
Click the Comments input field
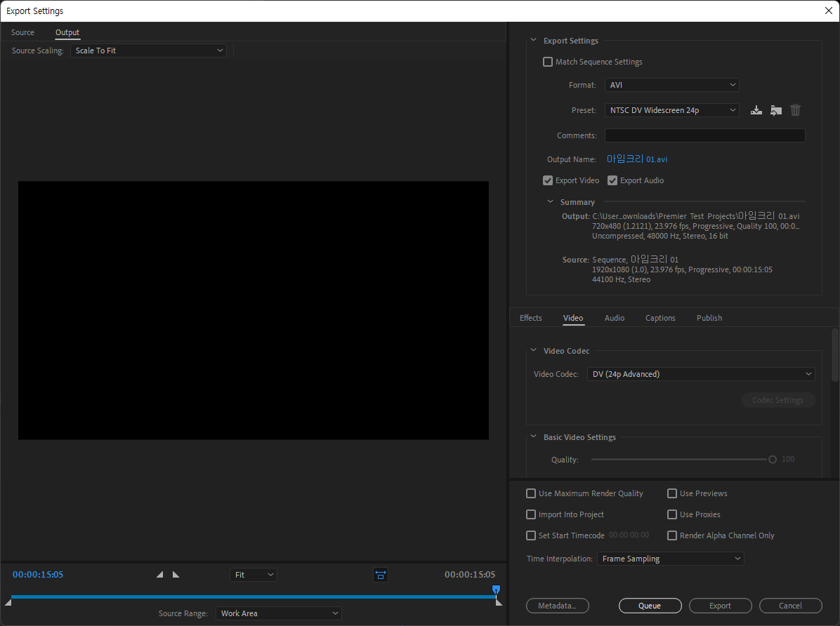pyautogui.click(x=704, y=135)
